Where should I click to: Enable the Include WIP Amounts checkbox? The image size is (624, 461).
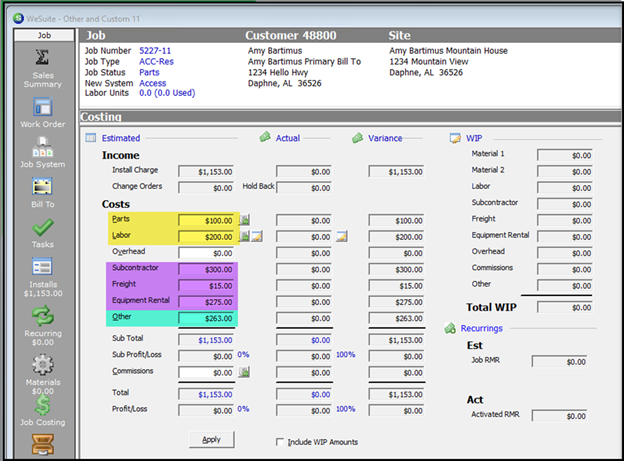(x=280, y=442)
